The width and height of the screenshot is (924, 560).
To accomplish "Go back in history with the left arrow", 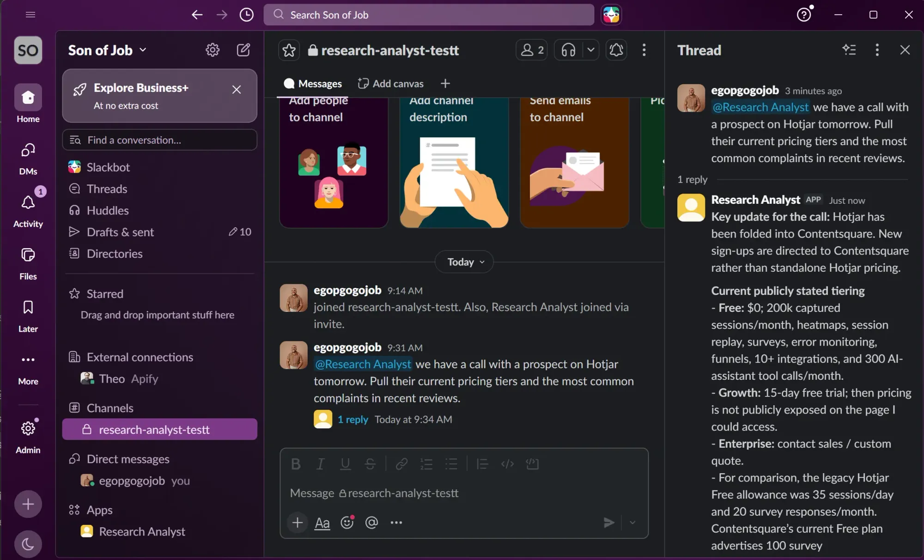I will pyautogui.click(x=197, y=15).
